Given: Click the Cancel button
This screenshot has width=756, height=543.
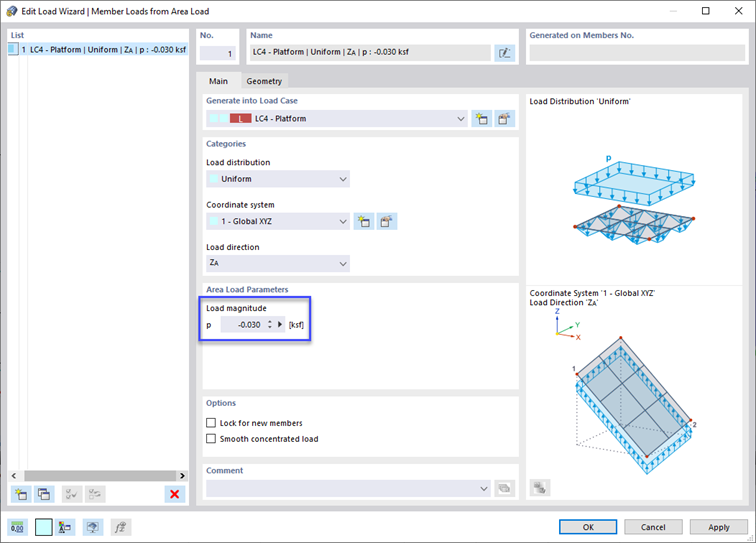Looking at the screenshot, I should tap(653, 527).
